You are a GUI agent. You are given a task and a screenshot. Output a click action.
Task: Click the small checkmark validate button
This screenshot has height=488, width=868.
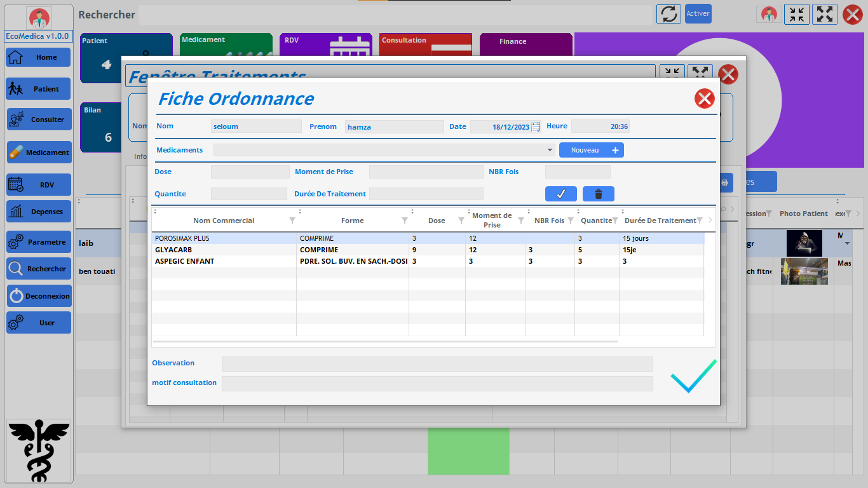[x=560, y=194]
